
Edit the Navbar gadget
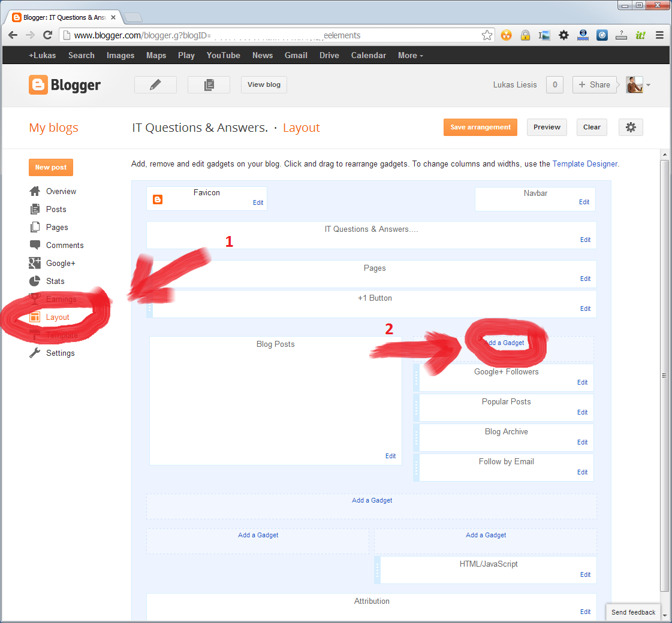[x=584, y=202]
